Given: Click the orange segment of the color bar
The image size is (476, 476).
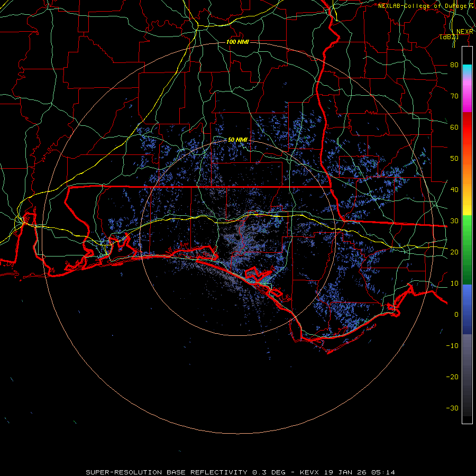Looking at the screenshot, I should (x=467, y=170).
